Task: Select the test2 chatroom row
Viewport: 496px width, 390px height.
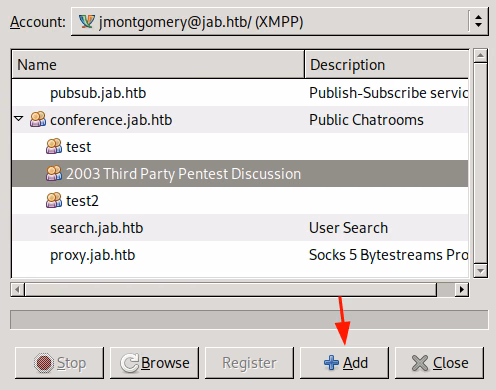Action: [240, 201]
